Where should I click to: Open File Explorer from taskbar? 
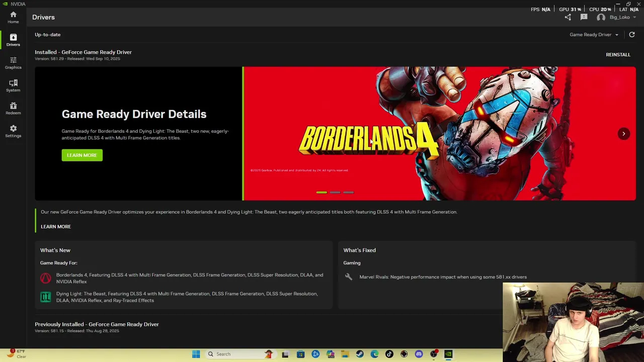[345, 354]
